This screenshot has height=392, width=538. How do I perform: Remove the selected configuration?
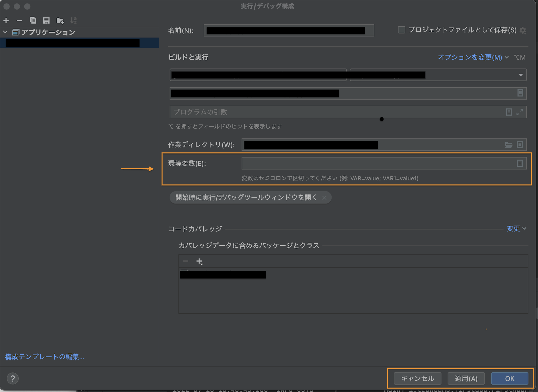click(x=19, y=20)
